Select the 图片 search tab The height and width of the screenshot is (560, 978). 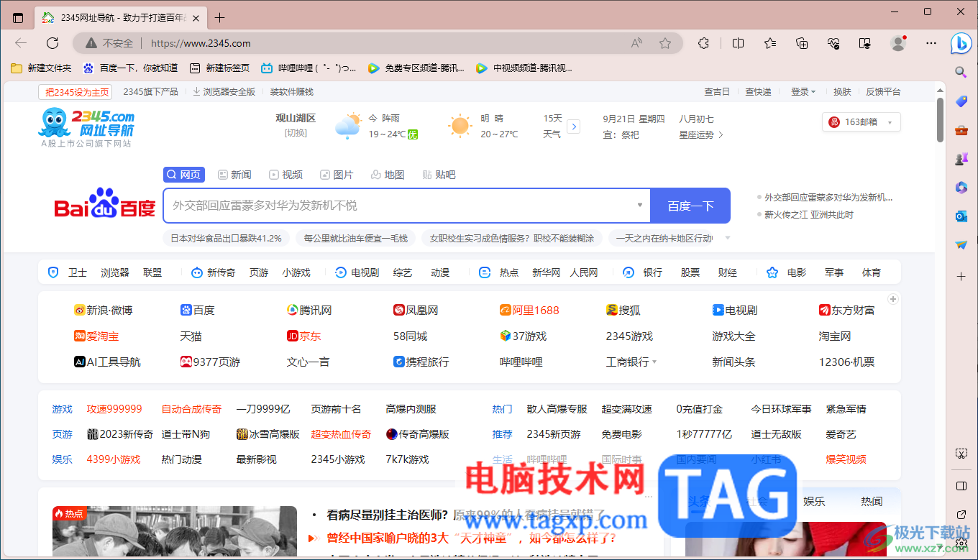tap(337, 175)
